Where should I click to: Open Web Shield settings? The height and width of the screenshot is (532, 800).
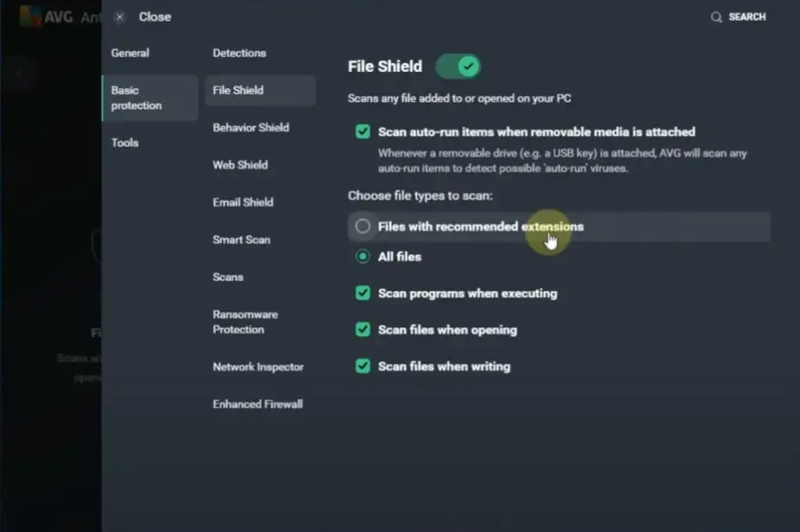240,165
